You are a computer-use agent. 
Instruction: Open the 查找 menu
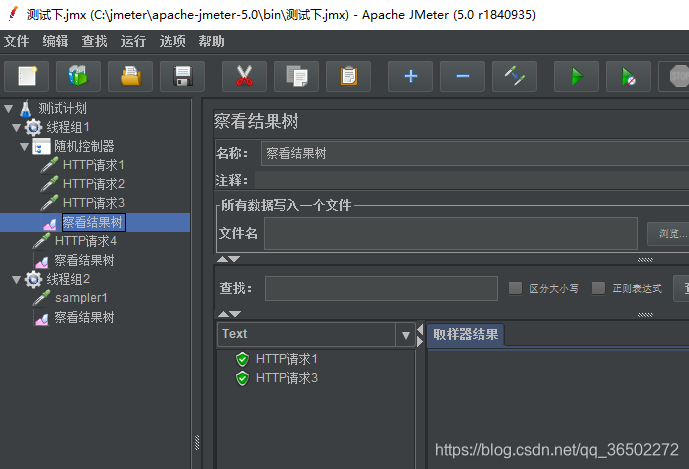click(94, 41)
